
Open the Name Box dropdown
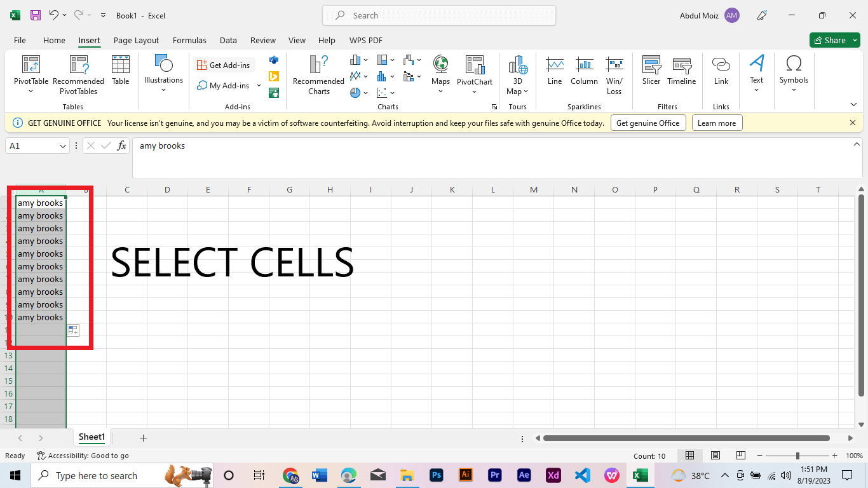point(62,146)
